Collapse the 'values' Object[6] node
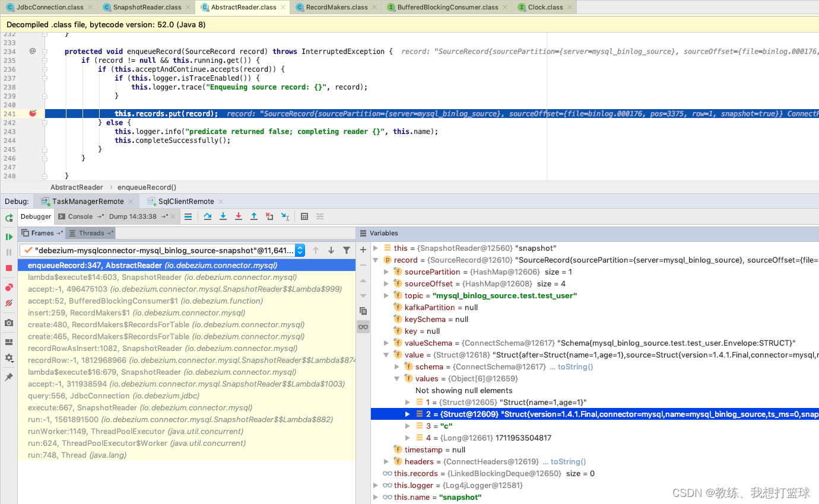The width and height of the screenshot is (819, 504). point(397,378)
